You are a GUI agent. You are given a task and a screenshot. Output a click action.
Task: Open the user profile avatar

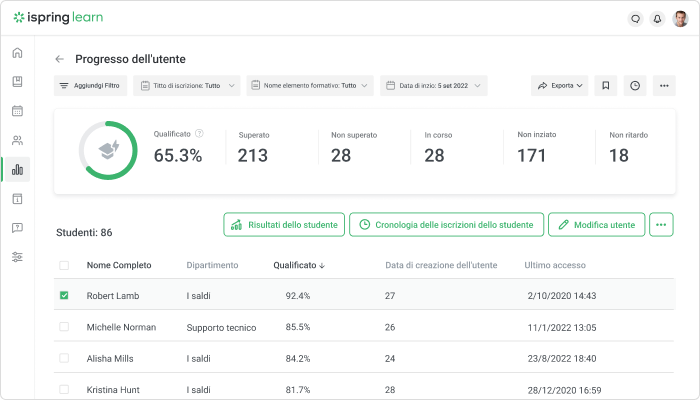(x=680, y=19)
